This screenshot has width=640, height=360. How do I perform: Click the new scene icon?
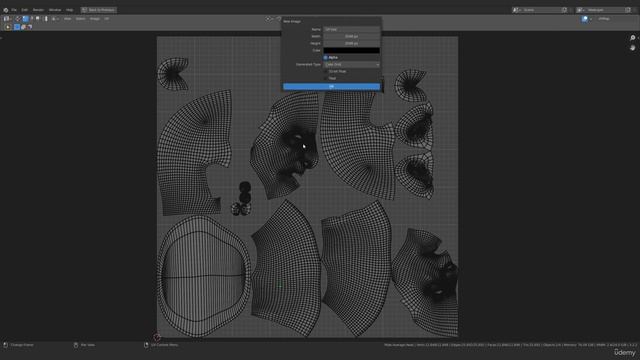[565, 10]
